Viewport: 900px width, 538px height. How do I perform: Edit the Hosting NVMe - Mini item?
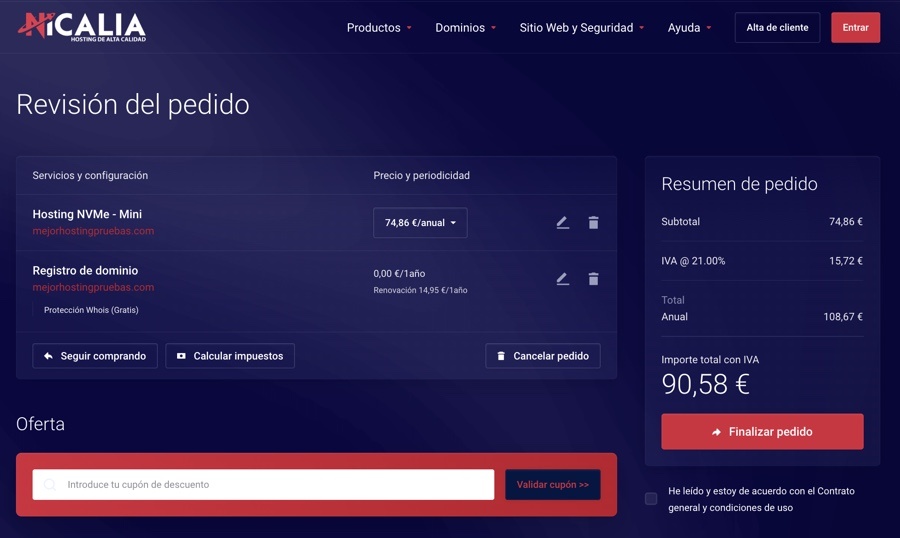tap(562, 223)
